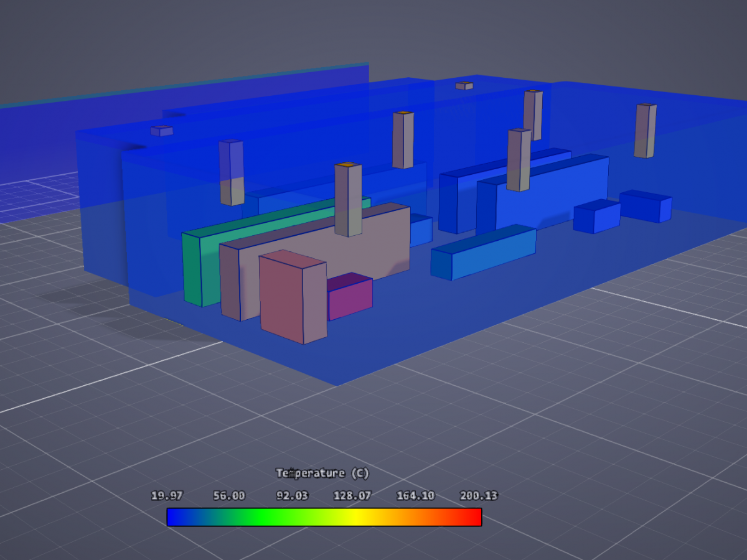Select the leftmost vertical gray column

tap(231, 173)
